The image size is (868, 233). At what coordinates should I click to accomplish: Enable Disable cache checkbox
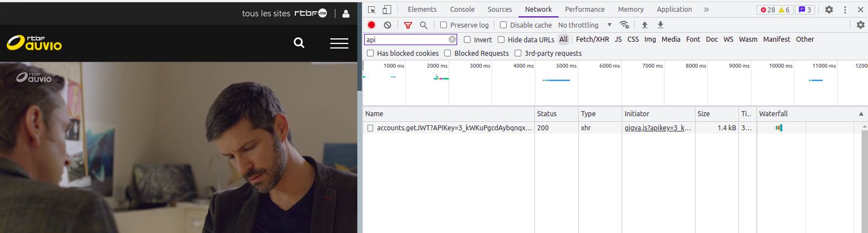[x=503, y=25]
